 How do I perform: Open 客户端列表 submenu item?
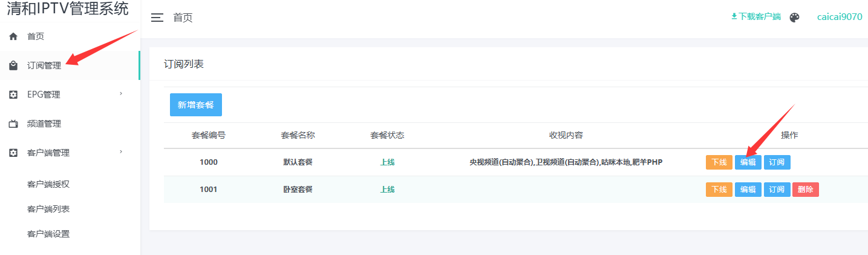coord(48,209)
